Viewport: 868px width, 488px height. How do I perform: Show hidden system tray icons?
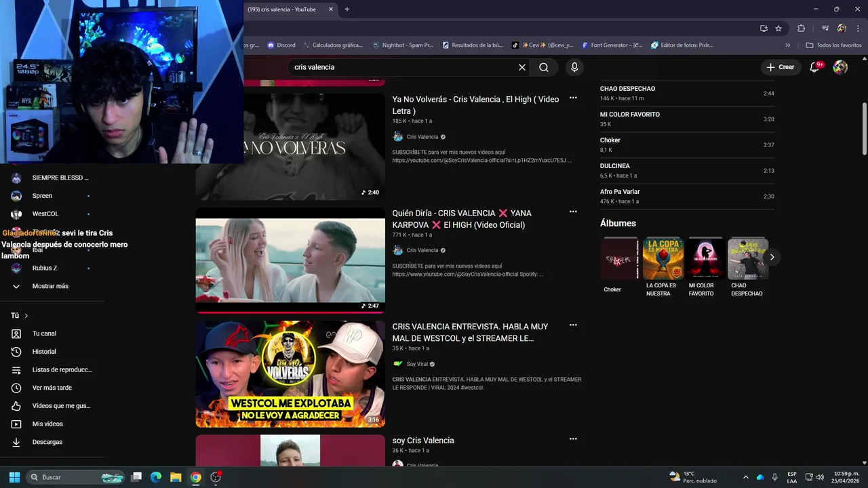(x=746, y=477)
